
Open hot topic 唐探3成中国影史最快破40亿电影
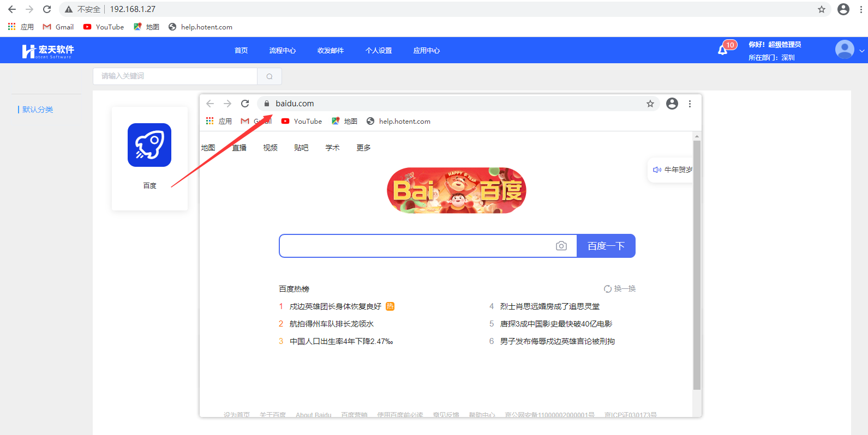point(556,324)
